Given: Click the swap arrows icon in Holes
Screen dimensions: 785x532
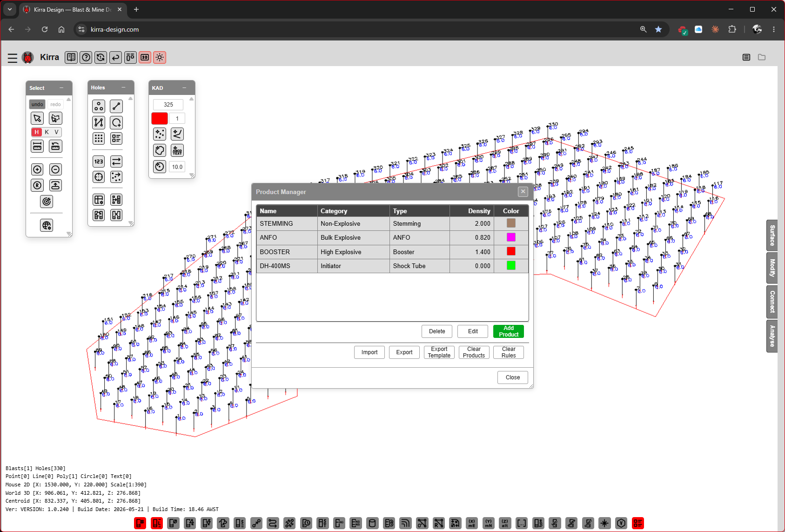Looking at the screenshot, I should click(116, 162).
